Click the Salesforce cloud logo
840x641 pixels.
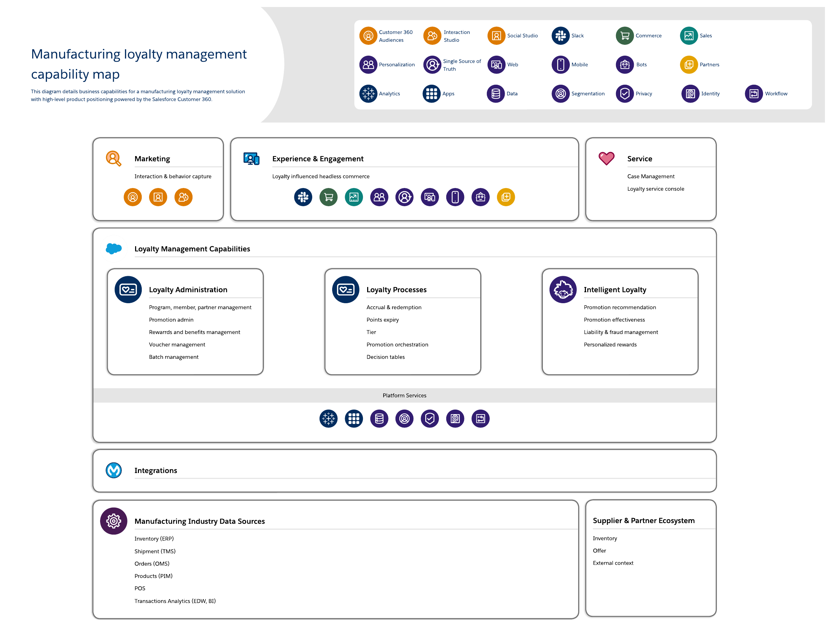(113, 249)
